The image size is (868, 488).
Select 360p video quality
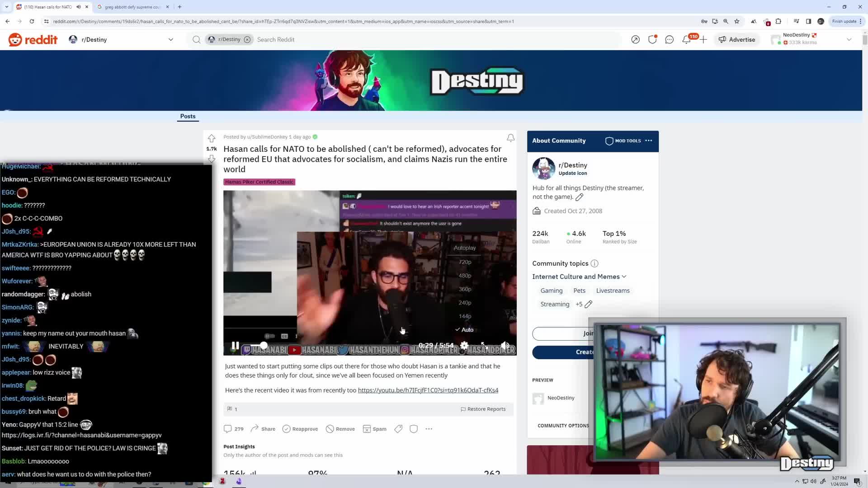(x=465, y=289)
